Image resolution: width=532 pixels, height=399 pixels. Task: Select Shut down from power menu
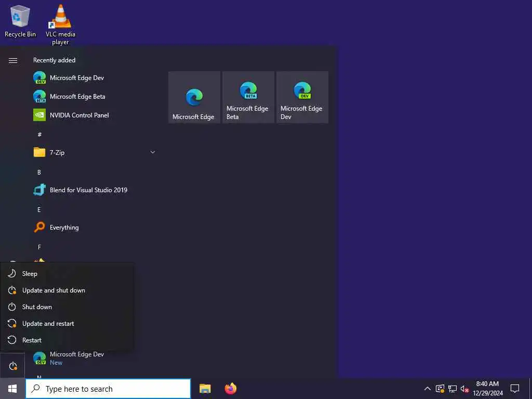[x=67, y=307]
